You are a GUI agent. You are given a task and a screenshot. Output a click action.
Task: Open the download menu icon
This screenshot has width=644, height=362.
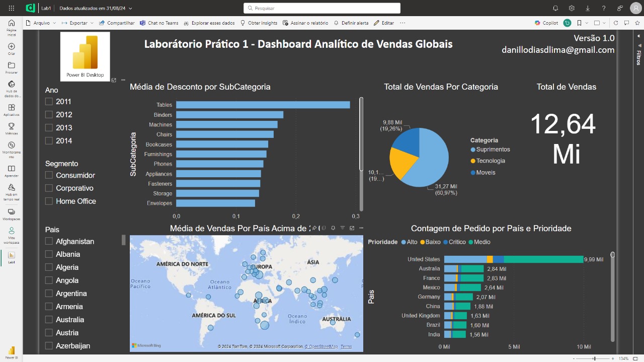coord(588,8)
